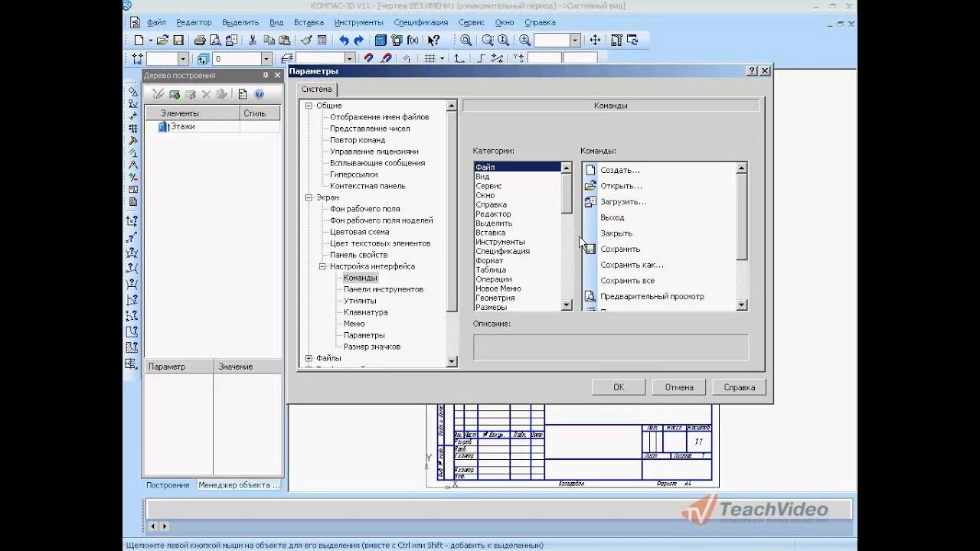Select Вид in the Категории list
Screen dimensions: 980x551
pos(482,176)
